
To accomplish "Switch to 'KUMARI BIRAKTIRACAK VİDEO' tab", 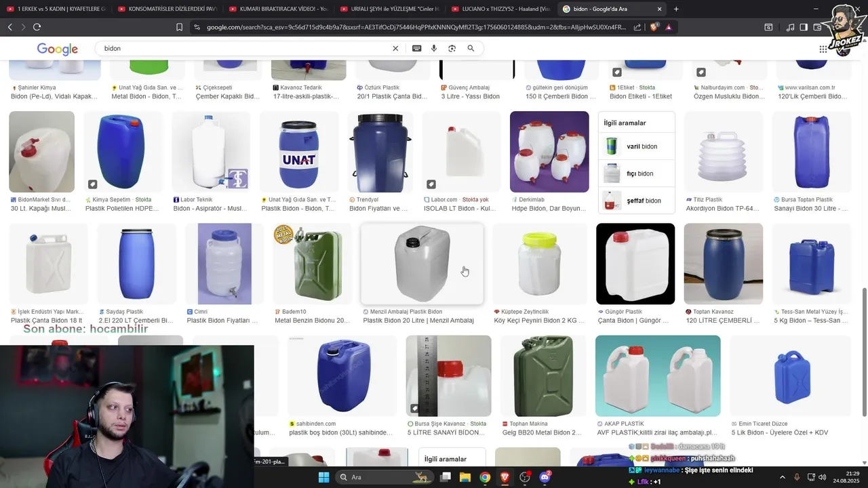I will [x=278, y=9].
